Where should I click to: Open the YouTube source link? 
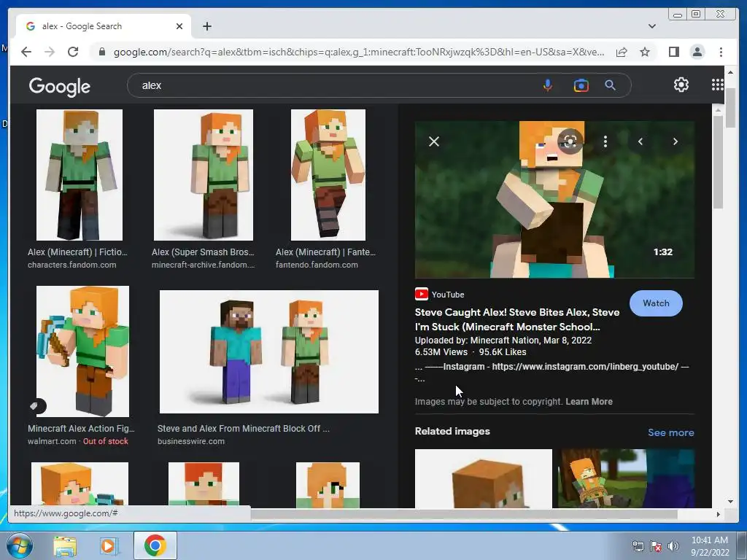(440, 295)
